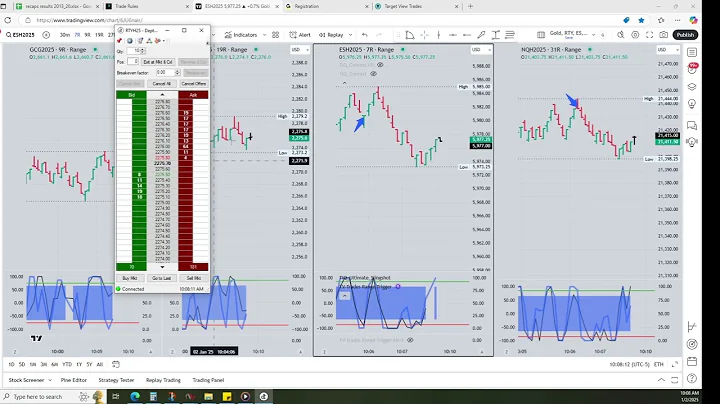Open the chats sidebar icon
This screenshot has height=404, width=720.
coord(692,125)
